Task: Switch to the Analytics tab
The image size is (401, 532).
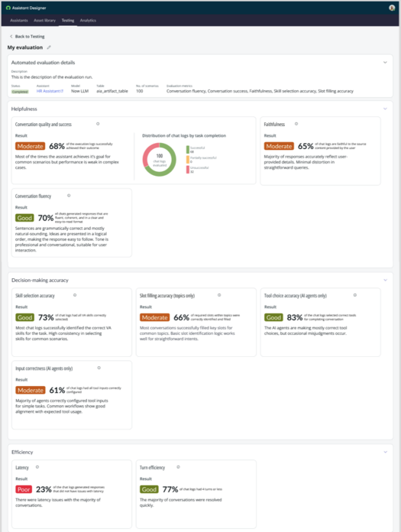Action: point(88,21)
